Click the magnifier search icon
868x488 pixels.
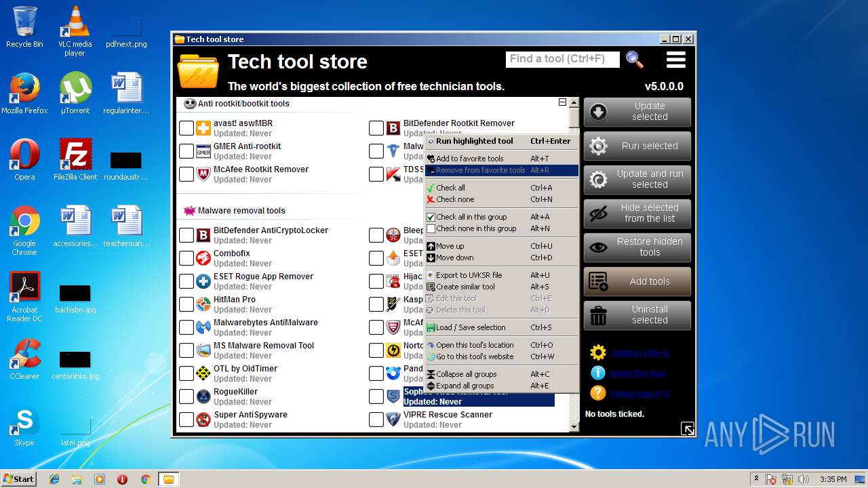pyautogui.click(x=635, y=60)
